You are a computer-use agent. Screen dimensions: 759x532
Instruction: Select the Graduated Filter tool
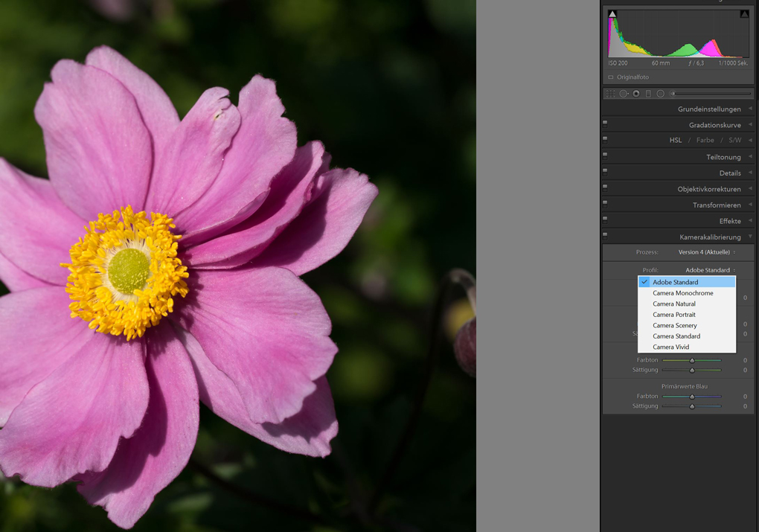tap(648, 94)
